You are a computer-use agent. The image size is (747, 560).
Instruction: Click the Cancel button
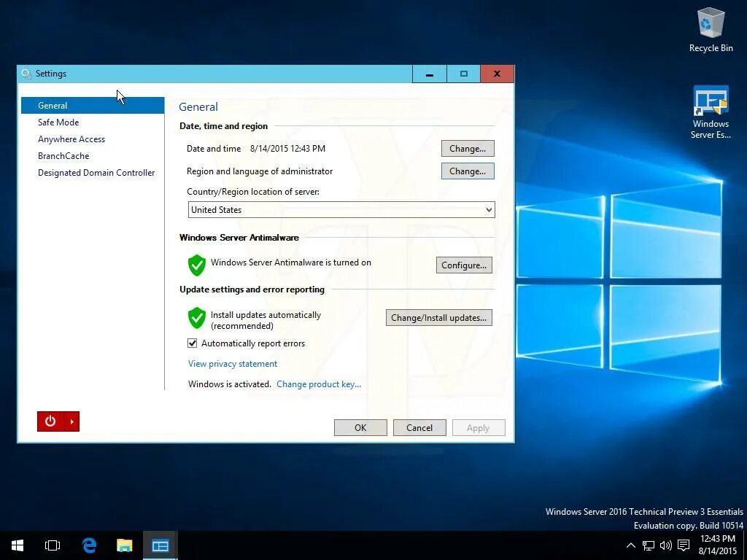coord(419,427)
